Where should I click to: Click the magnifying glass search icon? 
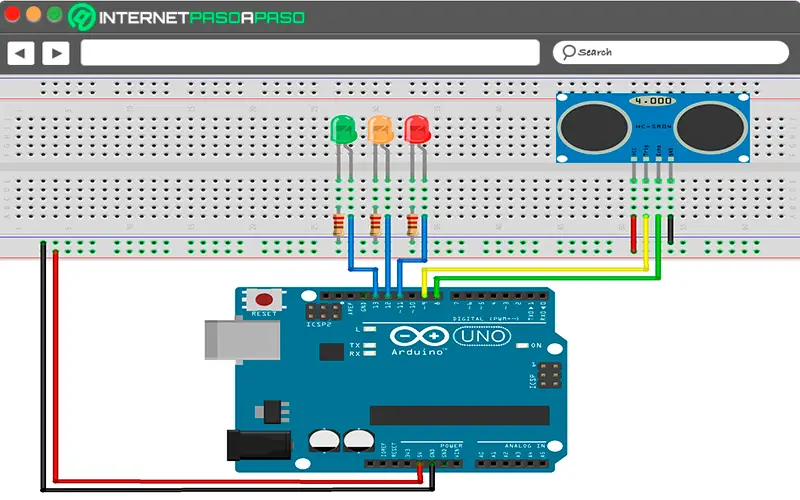click(568, 52)
